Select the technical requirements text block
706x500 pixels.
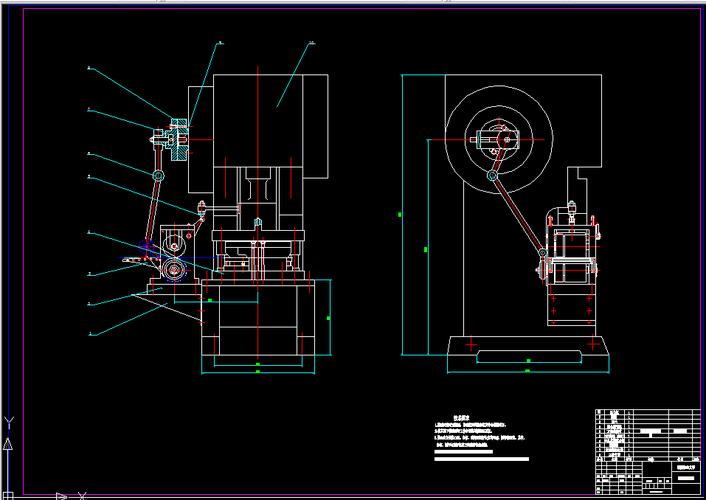pos(481,438)
